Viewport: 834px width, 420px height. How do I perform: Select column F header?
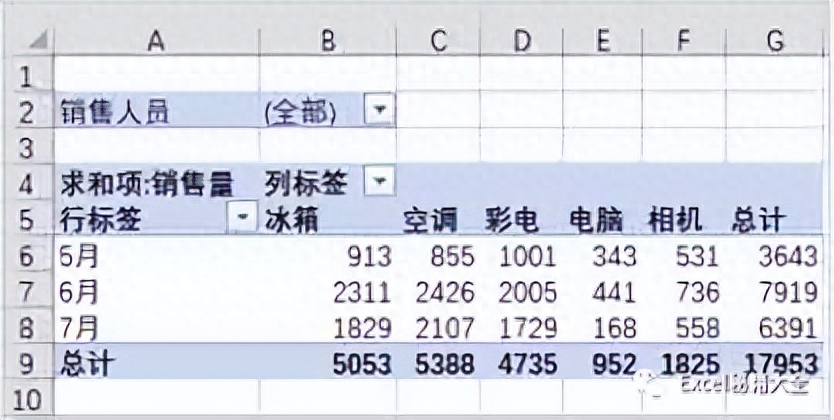point(683,41)
